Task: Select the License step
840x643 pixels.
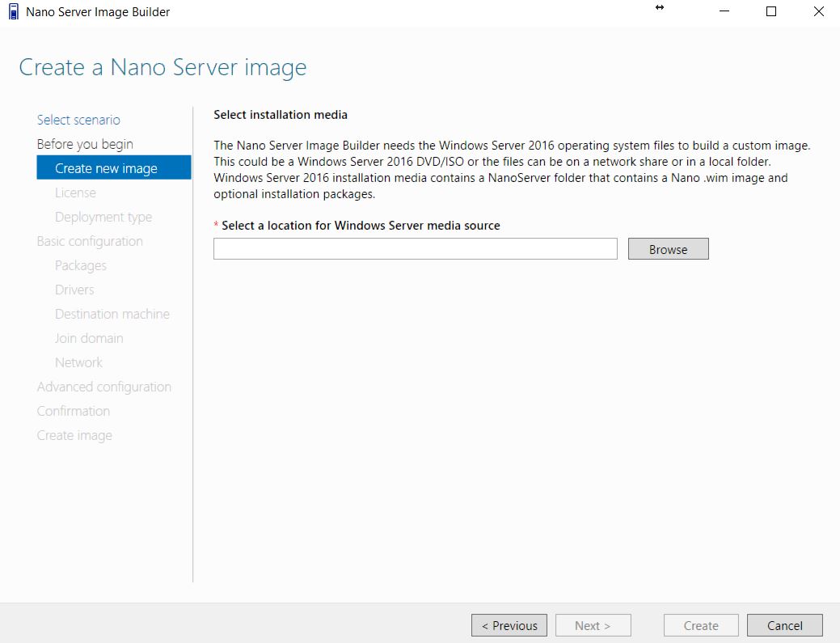Action: point(75,192)
